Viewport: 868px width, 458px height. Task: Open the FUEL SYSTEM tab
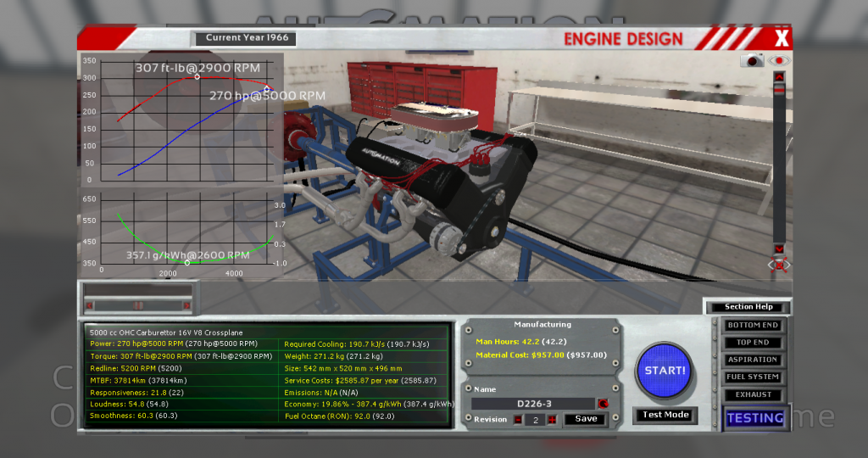click(x=753, y=377)
